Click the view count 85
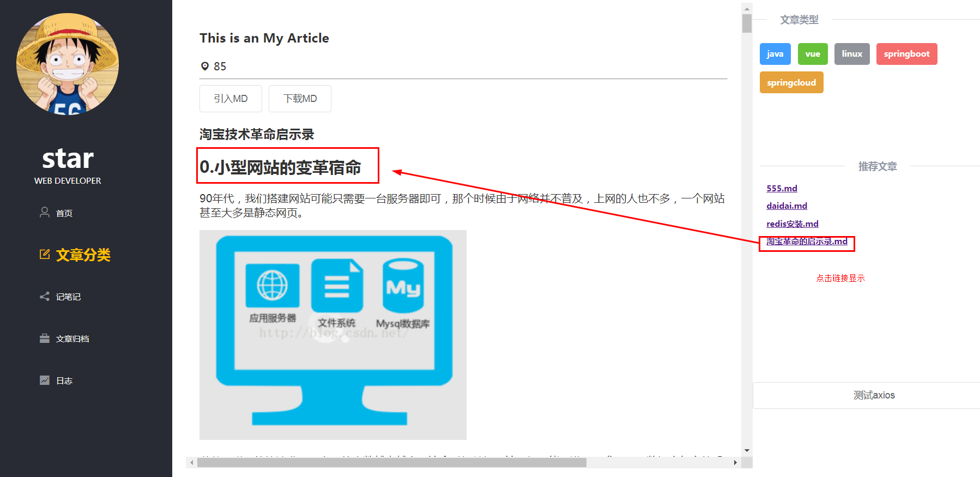 (220, 67)
